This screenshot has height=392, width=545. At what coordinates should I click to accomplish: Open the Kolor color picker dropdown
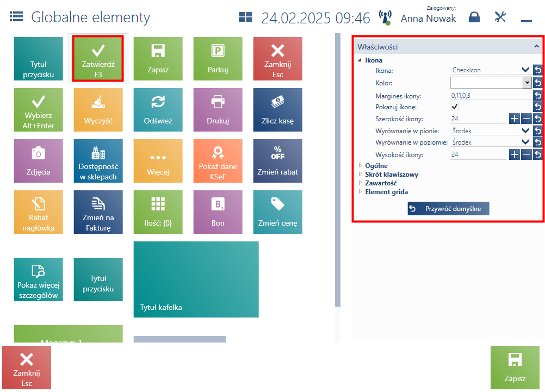pos(527,83)
